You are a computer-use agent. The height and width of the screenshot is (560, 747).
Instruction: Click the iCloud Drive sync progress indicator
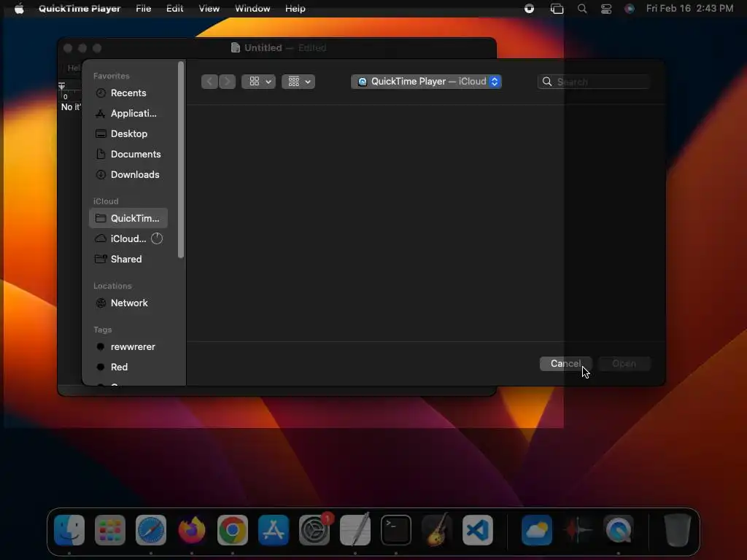157,238
